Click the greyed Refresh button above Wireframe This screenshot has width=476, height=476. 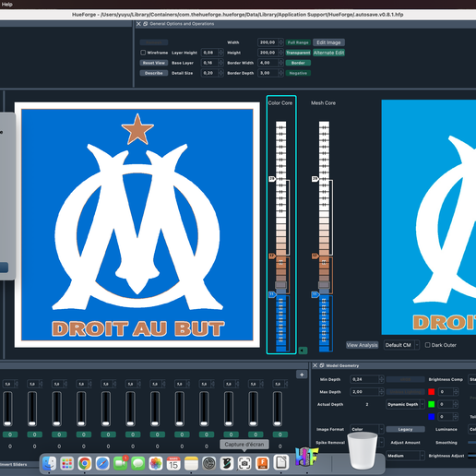click(154, 42)
